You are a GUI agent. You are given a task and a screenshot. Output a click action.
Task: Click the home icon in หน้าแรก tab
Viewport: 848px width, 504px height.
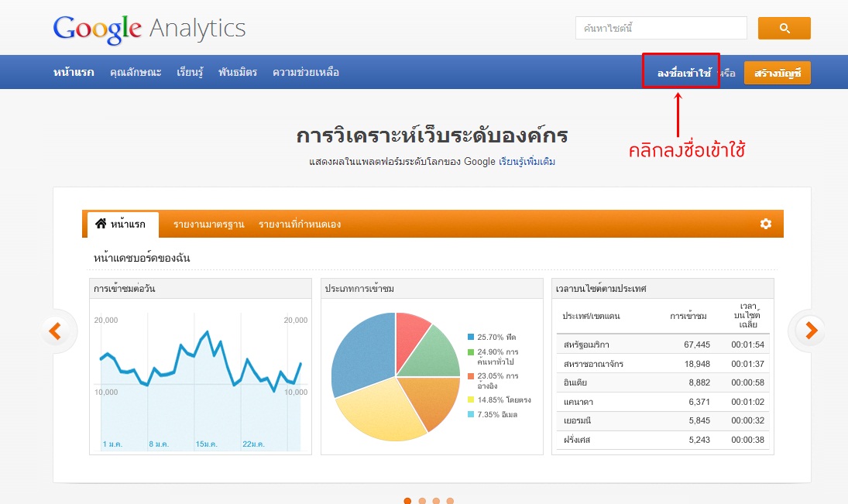pos(101,223)
